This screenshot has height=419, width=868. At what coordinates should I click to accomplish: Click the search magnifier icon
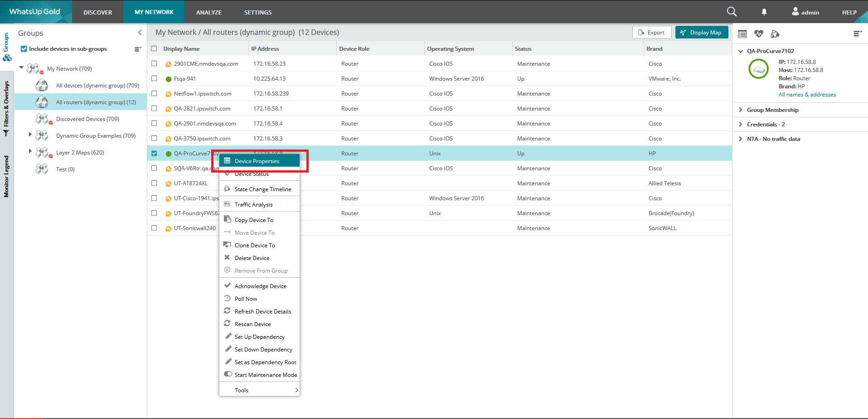[731, 11]
